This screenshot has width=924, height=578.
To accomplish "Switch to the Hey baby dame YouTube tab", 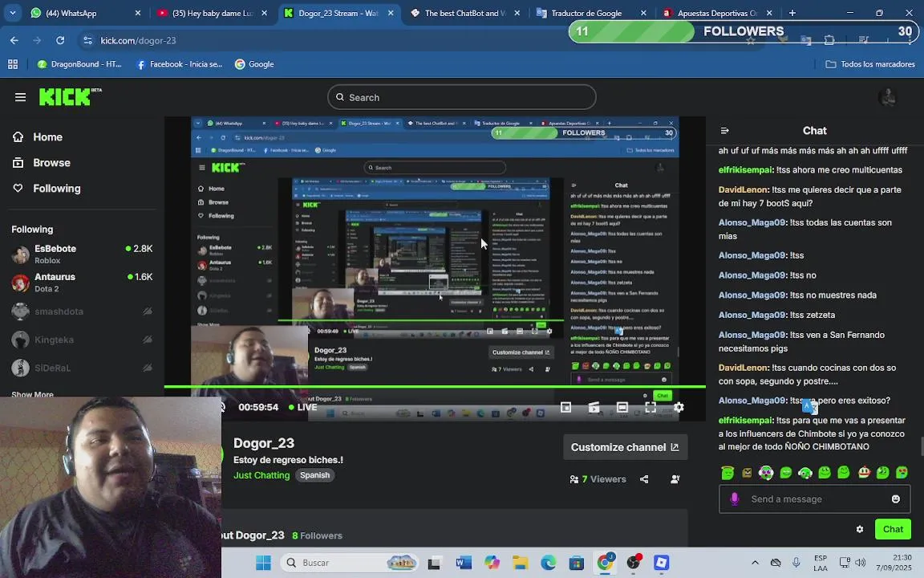I will (211, 13).
